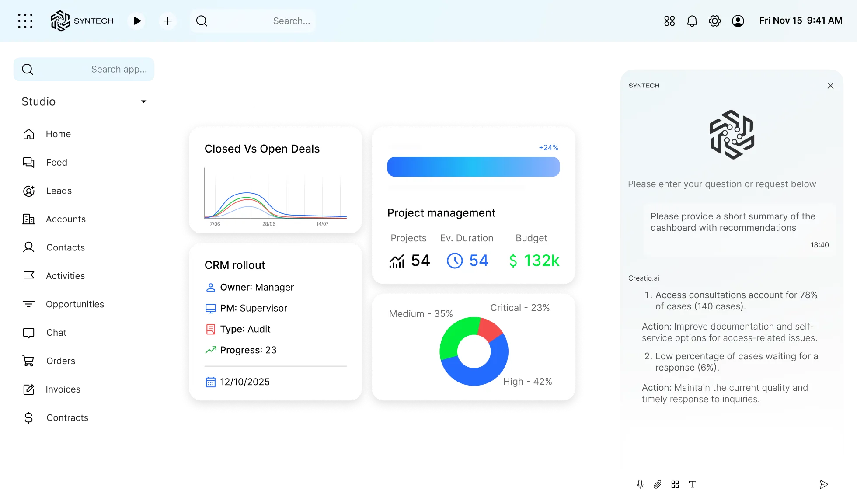The width and height of the screenshot is (857, 504).
Task: Attach file with paperclip icon
Action: 657,484
